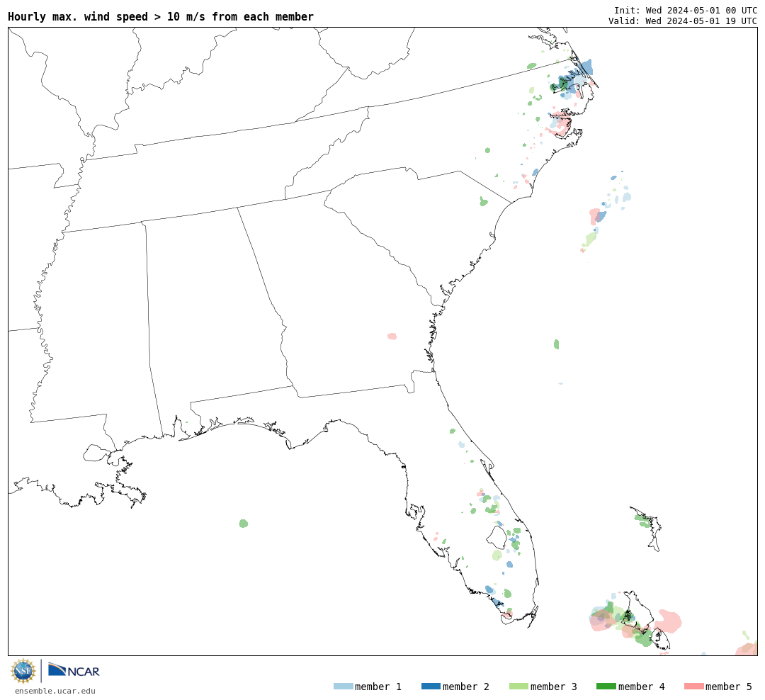This screenshot has width=765, height=700.
Task: Click the member 2 dark blue swatch
Action: pos(431,687)
